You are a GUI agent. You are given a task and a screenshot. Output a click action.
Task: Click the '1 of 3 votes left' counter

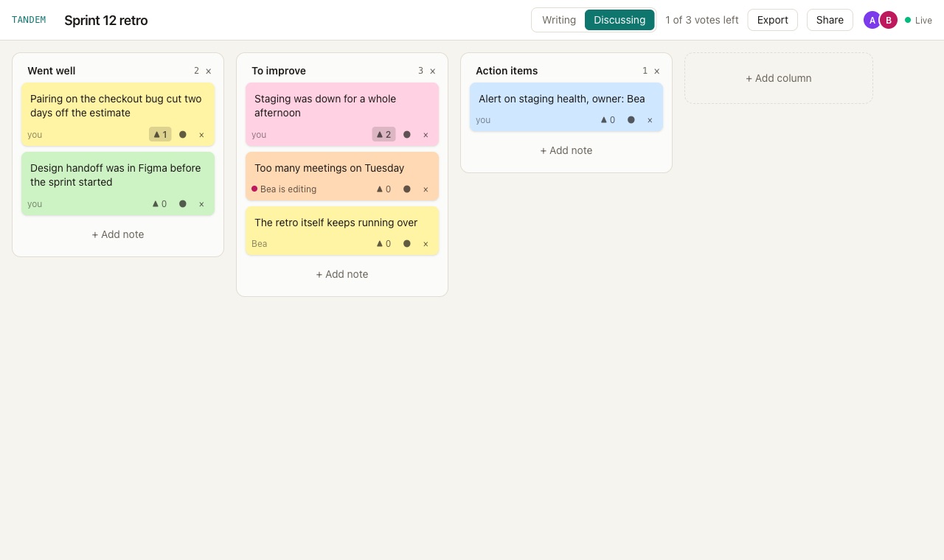(x=702, y=20)
